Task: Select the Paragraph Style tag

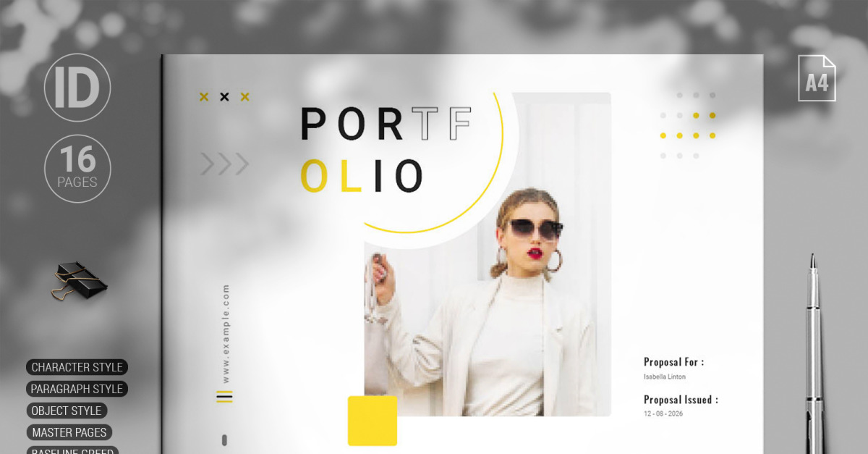Action: 77,389
